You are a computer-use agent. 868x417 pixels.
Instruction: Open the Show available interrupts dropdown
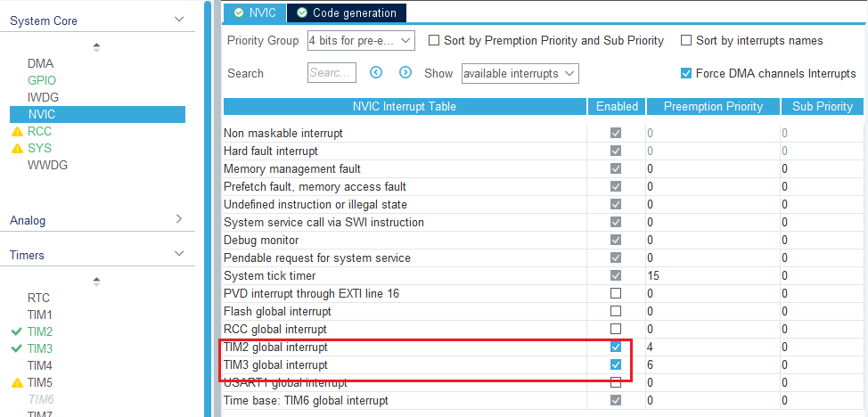520,73
